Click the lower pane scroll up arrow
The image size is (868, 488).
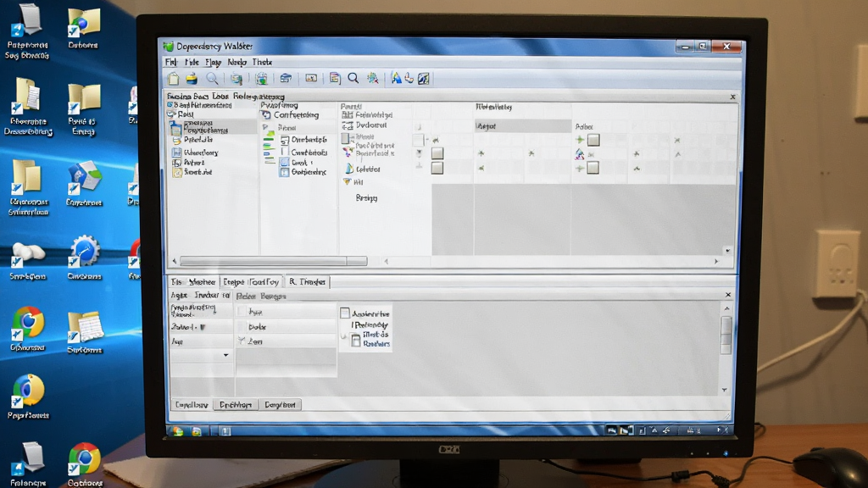726,308
